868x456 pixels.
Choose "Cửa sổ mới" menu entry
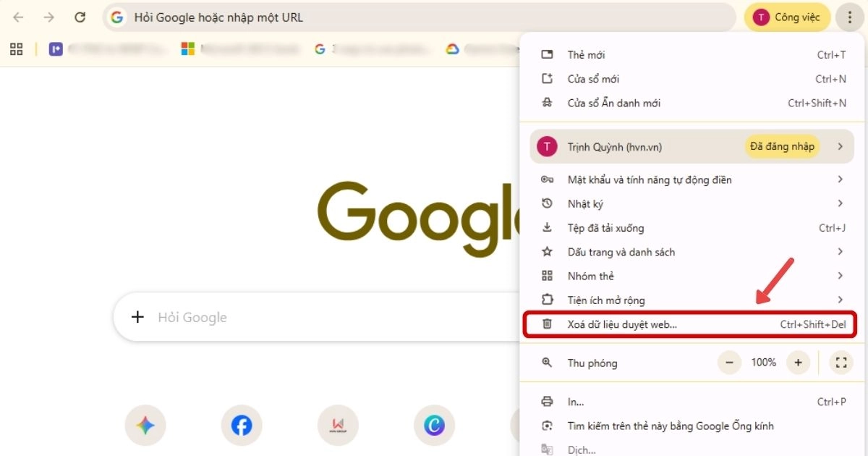[693, 79]
